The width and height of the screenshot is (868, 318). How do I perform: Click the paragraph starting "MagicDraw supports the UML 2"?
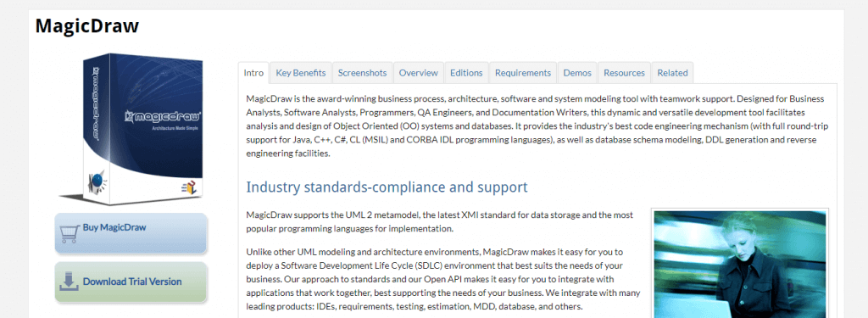click(440, 221)
